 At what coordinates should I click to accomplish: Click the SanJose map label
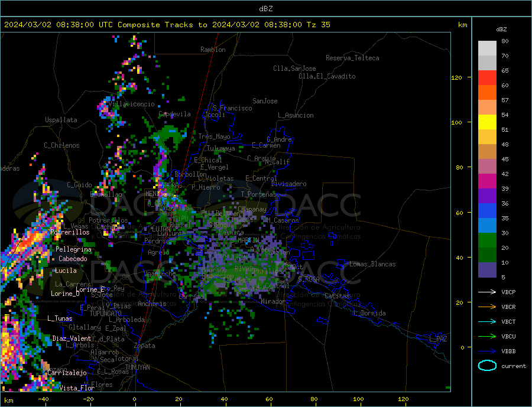click(x=265, y=101)
